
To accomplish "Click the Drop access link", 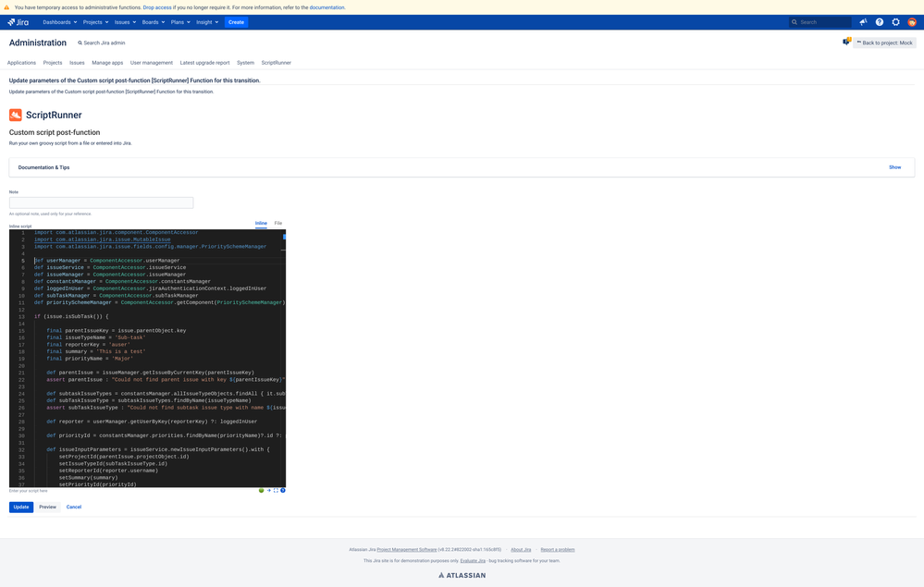I will tap(157, 7).
